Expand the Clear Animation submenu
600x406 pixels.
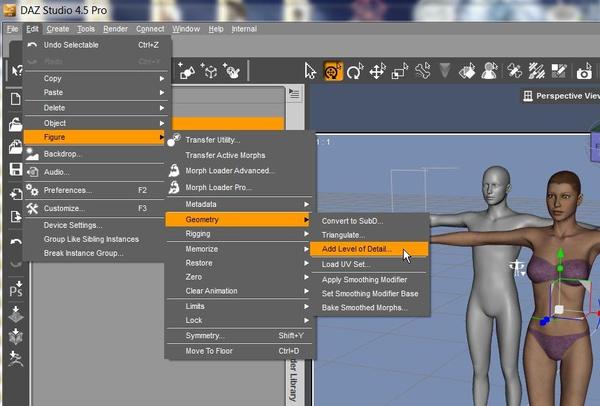click(238, 291)
